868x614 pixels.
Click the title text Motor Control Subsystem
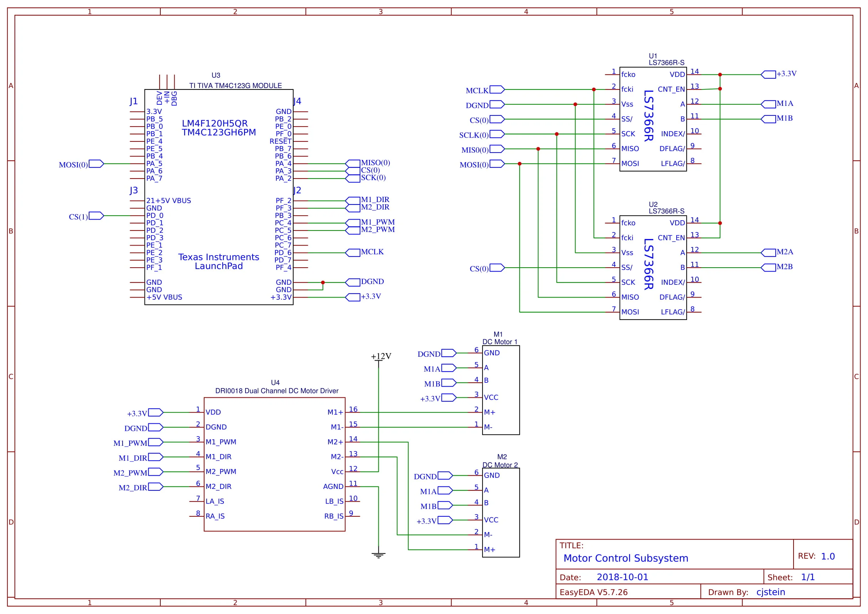pos(626,558)
